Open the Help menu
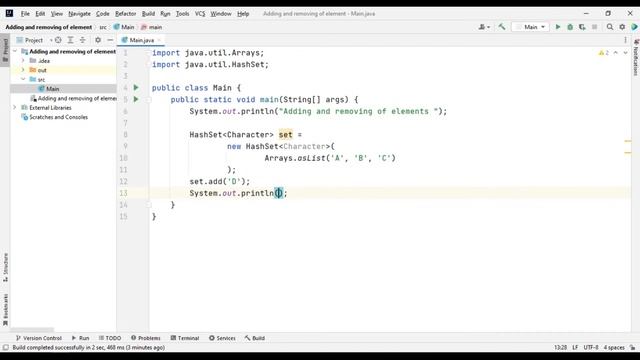The width and height of the screenshot is (640, 360). [x=243, y=13]
